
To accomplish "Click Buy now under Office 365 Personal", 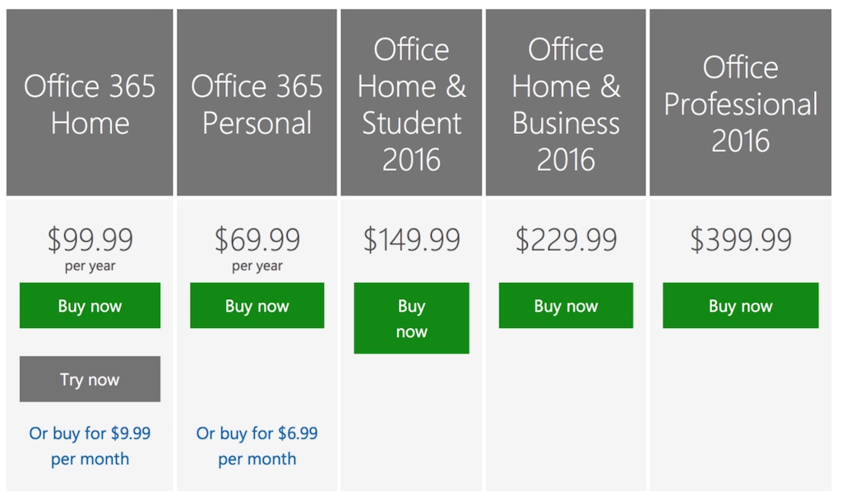I will pos(257,305).
